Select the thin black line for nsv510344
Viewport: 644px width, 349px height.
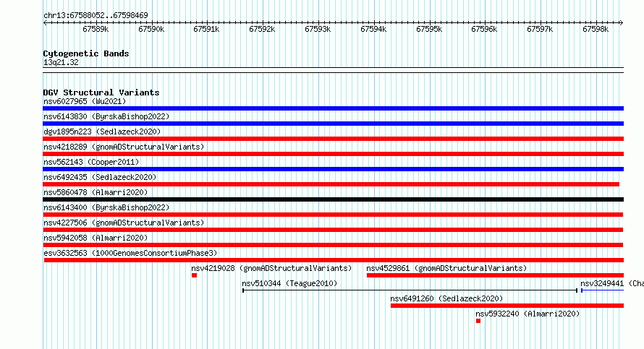point(410,290)
